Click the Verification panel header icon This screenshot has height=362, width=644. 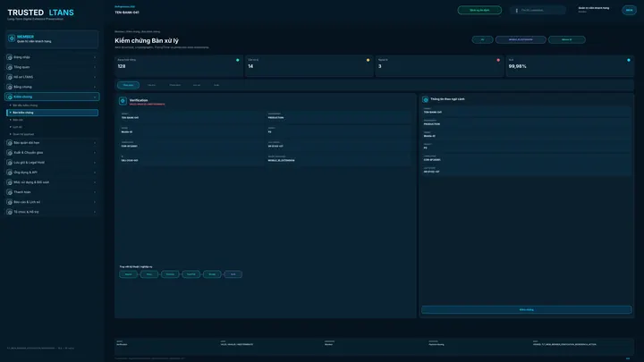tap(123, 101)
